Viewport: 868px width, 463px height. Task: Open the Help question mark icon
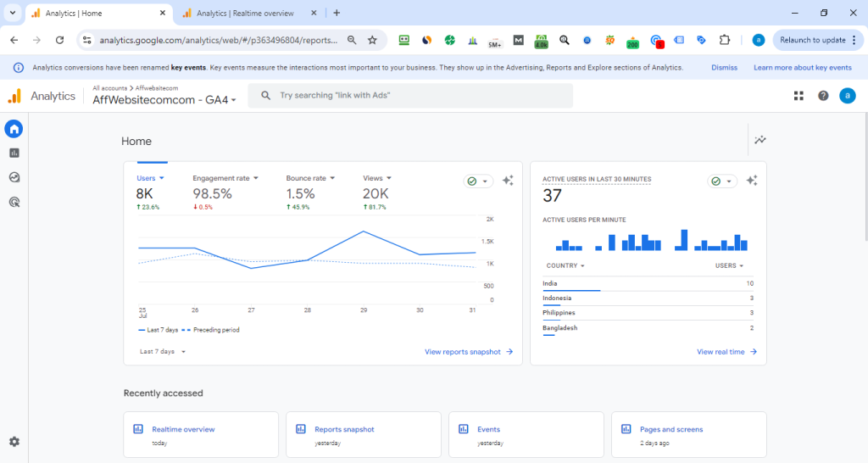[x=823, y=96]
